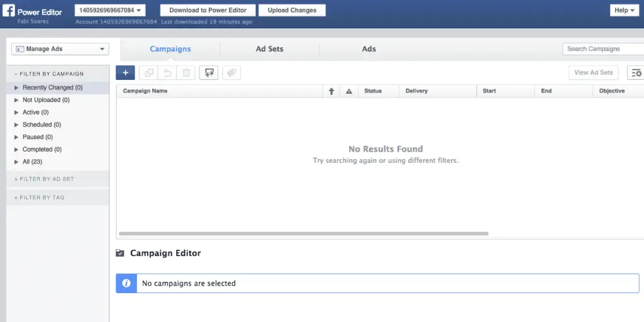Click the Power Editor title text
The image size is (644, 322).
(x=40, y=12)
